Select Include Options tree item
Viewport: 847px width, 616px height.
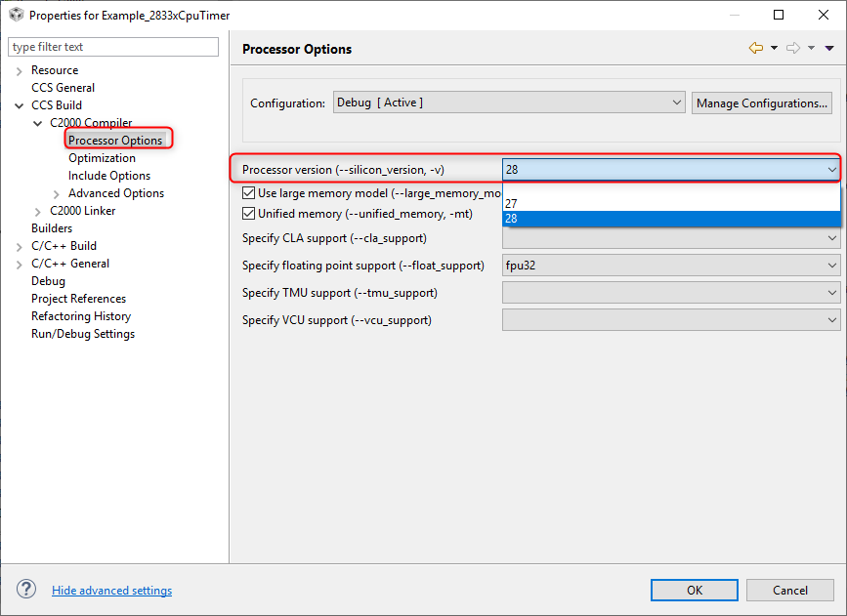109,176
